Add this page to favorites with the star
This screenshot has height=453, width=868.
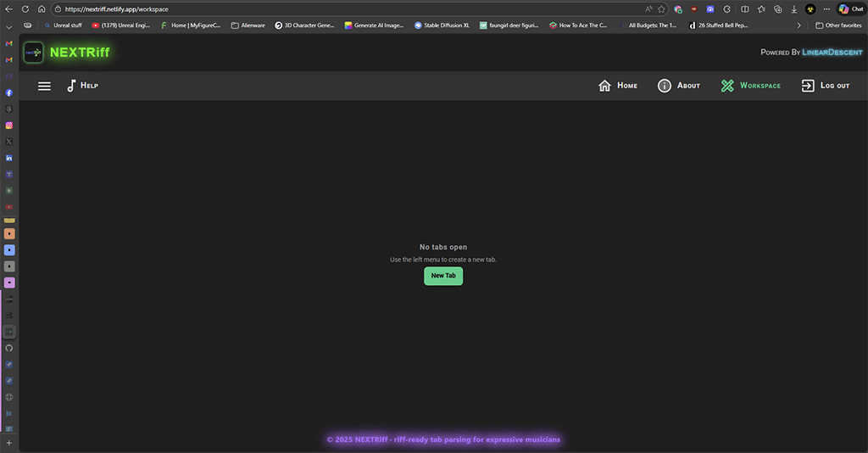[x=661, y=8]
